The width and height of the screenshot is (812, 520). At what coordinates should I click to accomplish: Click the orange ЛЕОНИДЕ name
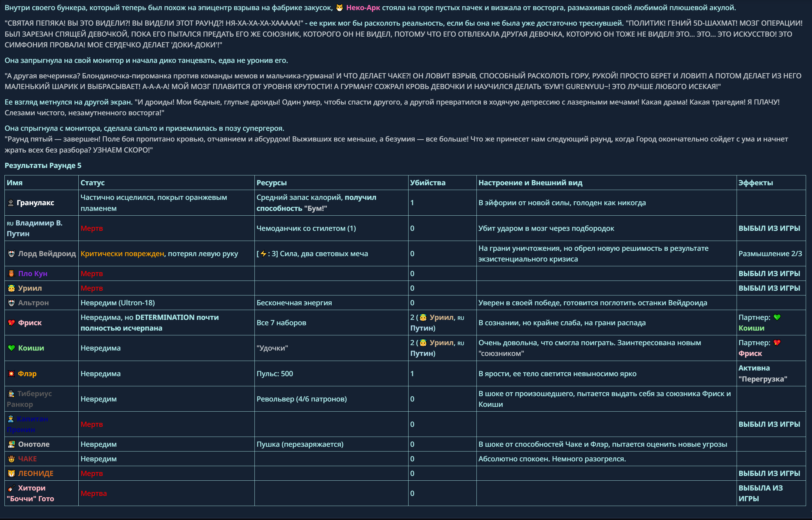(36, 473)
